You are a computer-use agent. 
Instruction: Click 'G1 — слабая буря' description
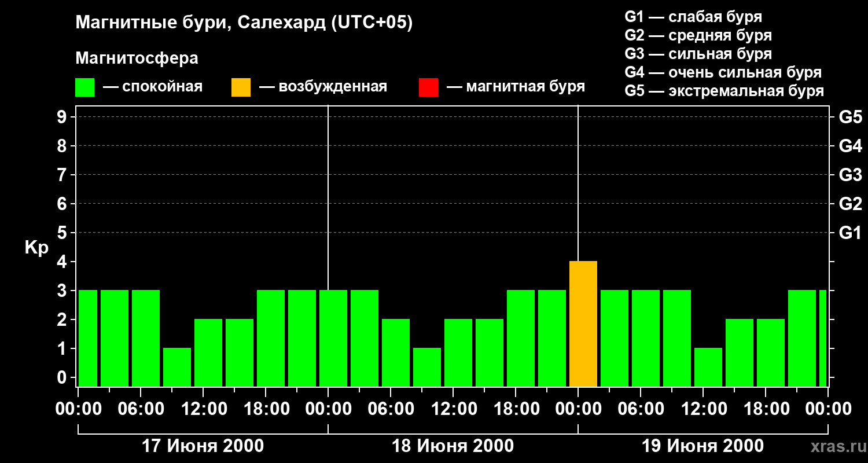693,17
